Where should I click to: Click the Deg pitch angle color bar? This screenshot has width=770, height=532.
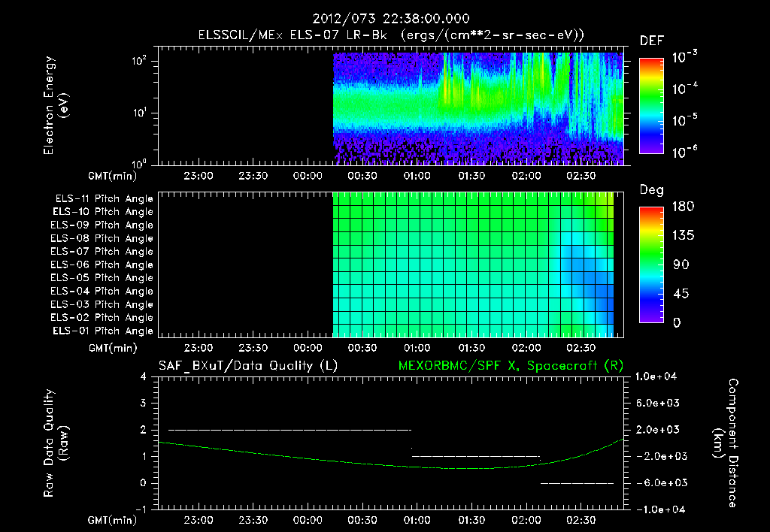pos(651,264)
